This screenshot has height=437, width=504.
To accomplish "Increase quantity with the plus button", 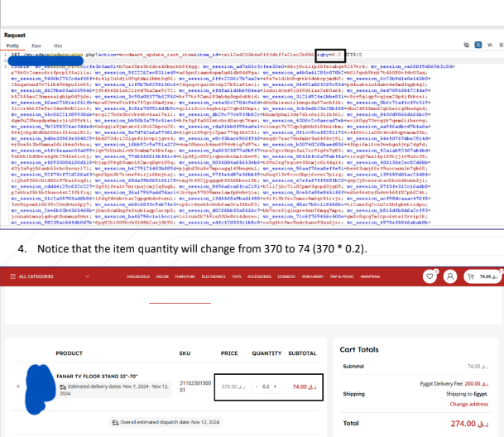I will (275, 387).
